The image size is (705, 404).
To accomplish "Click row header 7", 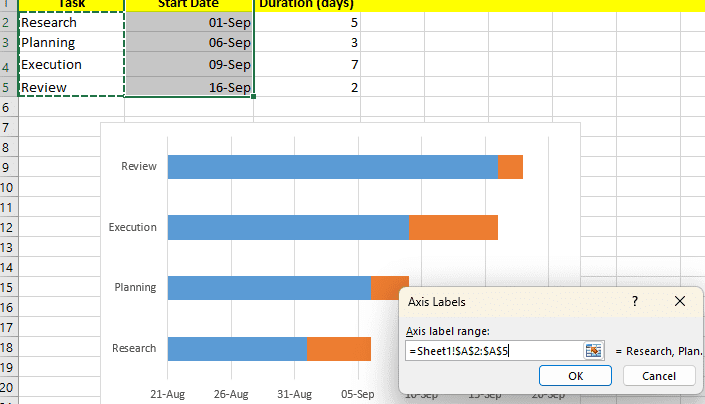I will (8, 129).
